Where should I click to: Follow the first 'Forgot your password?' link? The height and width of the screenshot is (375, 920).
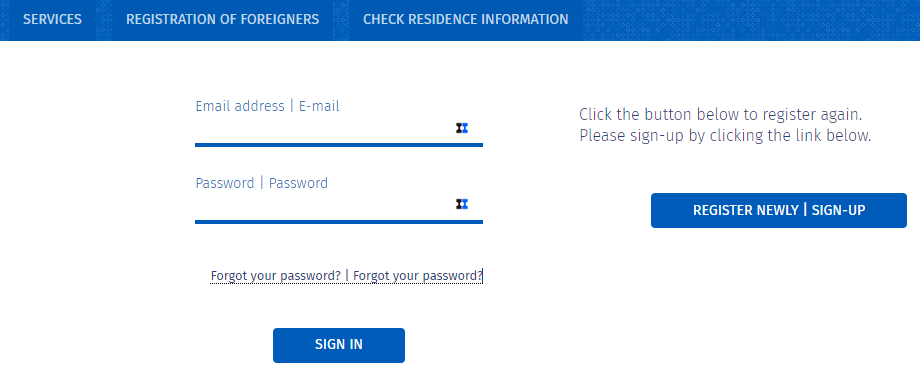tap(276, 276)
